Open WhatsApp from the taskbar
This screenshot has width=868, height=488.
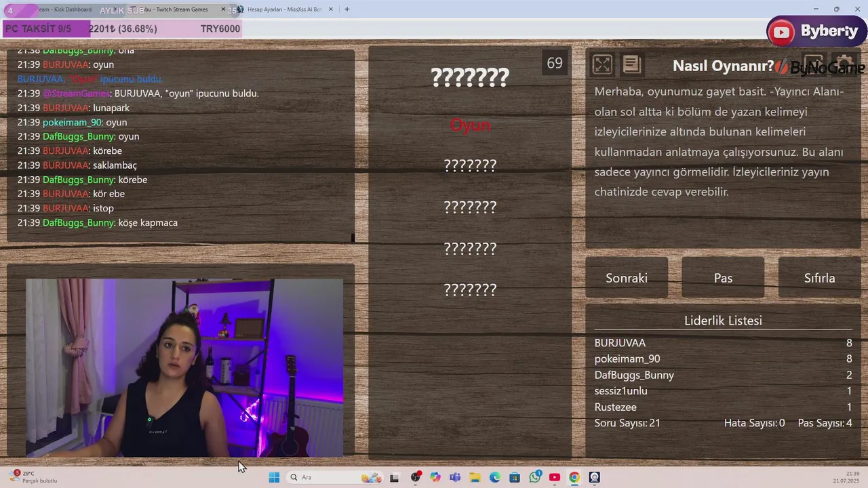click(535, 477)
